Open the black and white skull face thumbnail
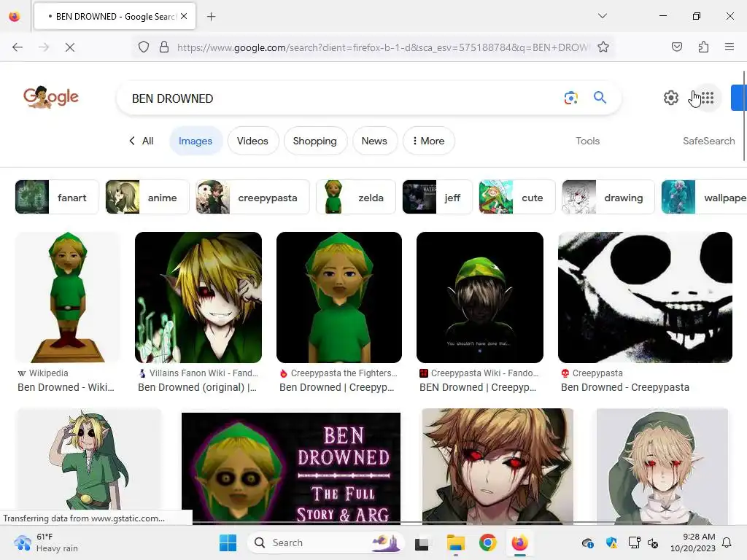 (645, 297)
